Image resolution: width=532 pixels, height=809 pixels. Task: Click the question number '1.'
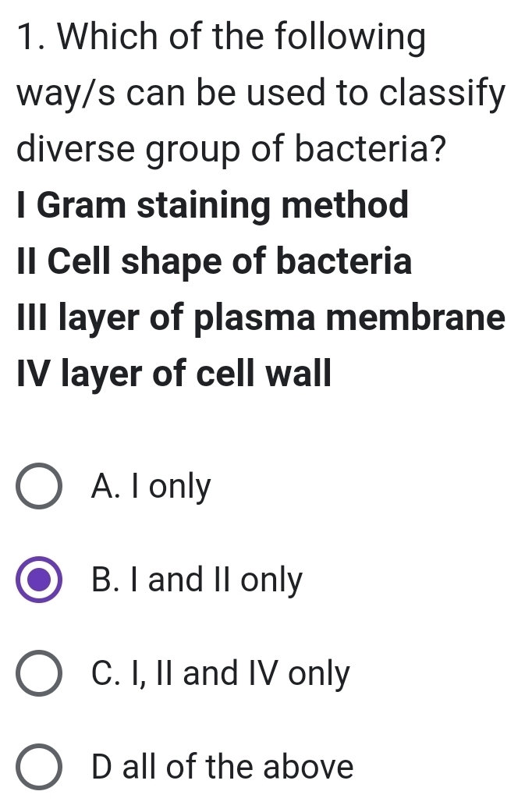click(30, 38)
